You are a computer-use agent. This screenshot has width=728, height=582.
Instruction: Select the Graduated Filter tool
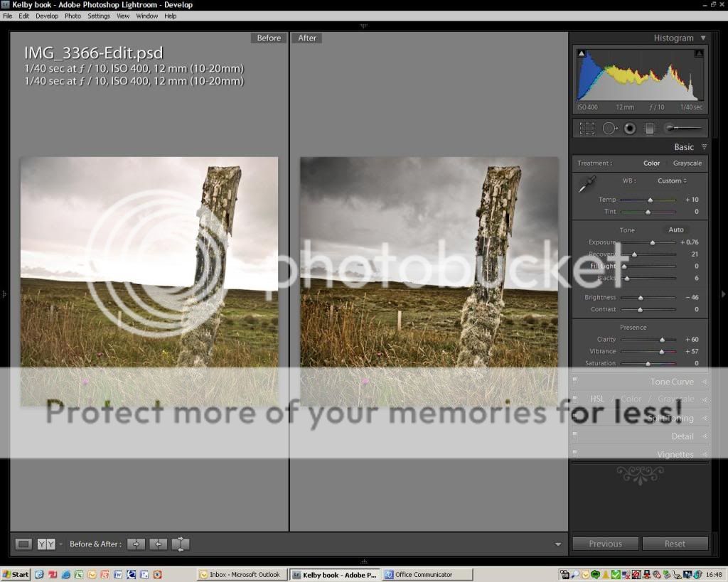[649, 129]
